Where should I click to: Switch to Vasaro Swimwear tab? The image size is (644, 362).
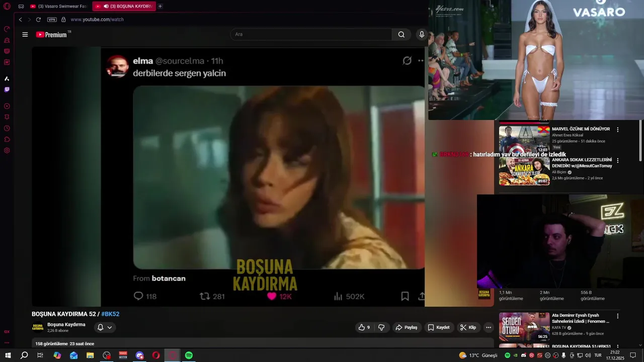(58, 6)
